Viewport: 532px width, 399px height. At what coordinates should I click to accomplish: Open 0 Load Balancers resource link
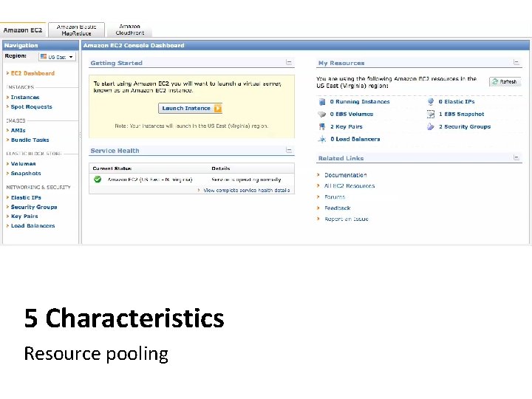(x=355, y=139)
